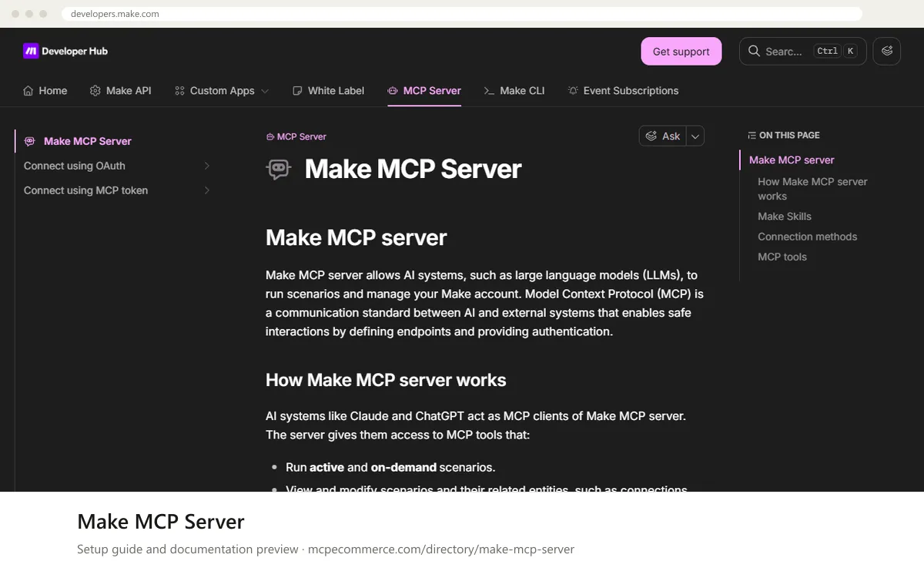
Task: Jump to MCP tools section
Action: click(x=782, y=257)
